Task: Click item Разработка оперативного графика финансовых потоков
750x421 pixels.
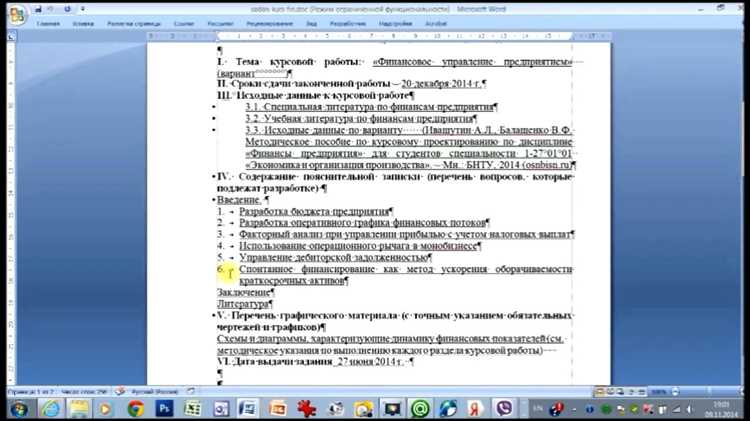Action: (x=363, y=222)
